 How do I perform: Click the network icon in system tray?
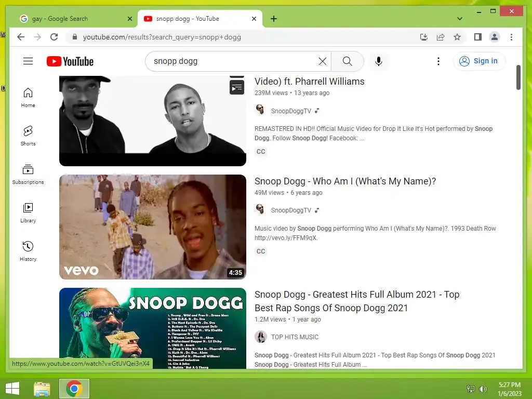(x=471, y=389)
